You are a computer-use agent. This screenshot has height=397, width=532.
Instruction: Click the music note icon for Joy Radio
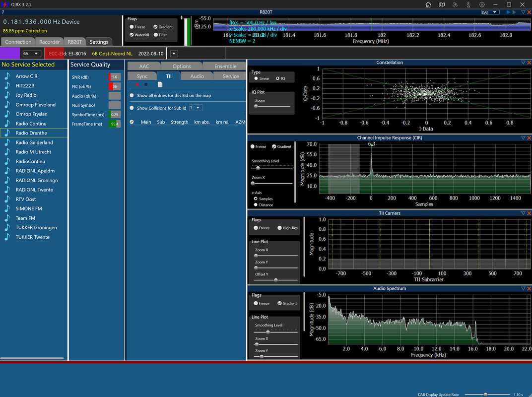point(7,95)
